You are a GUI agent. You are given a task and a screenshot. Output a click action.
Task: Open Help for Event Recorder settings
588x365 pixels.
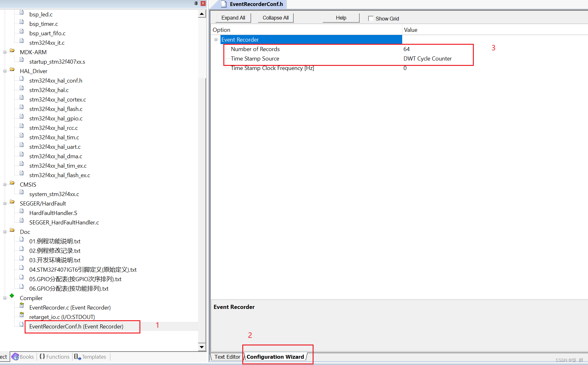[341, 18]
